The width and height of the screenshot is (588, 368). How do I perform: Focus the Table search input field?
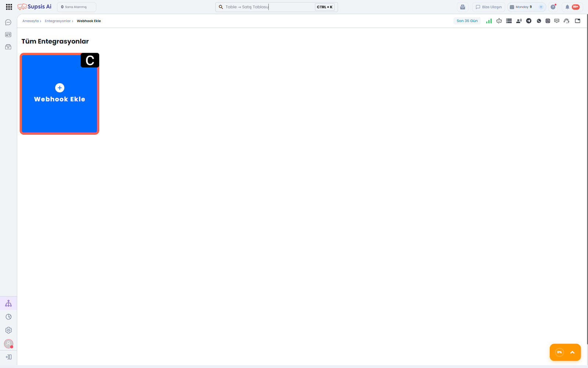point(268,7)
